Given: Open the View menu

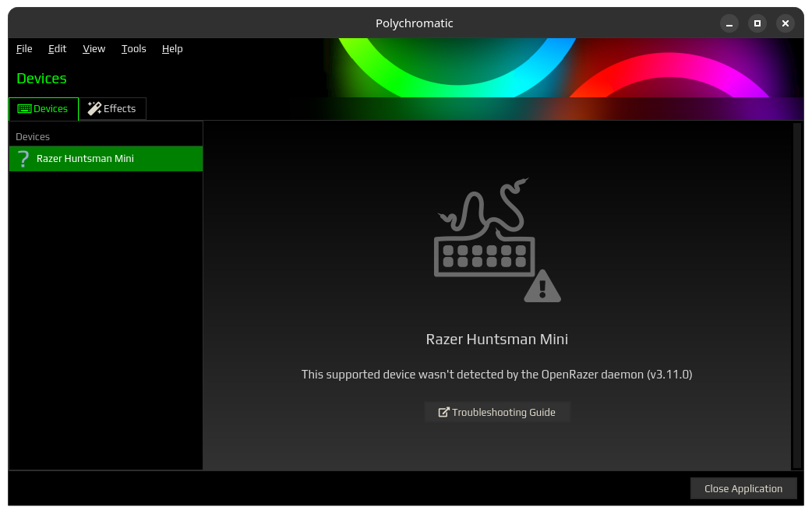Looking at the screenshot, I should point(94,48).
